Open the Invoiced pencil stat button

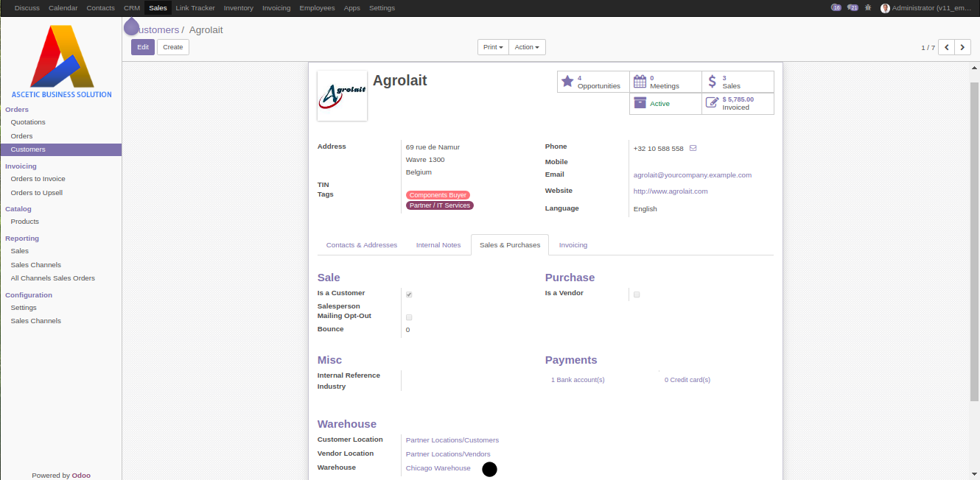(738, 104)
